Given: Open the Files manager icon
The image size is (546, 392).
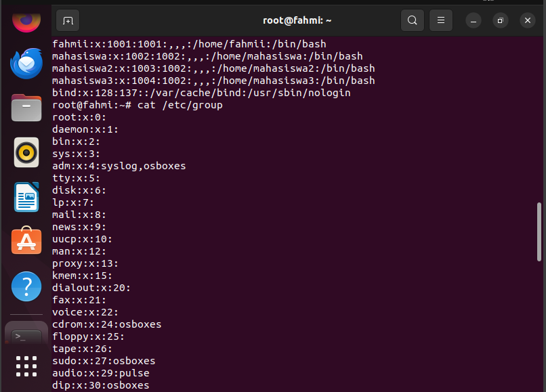Looking at the screenshot, I should (26, 108).
